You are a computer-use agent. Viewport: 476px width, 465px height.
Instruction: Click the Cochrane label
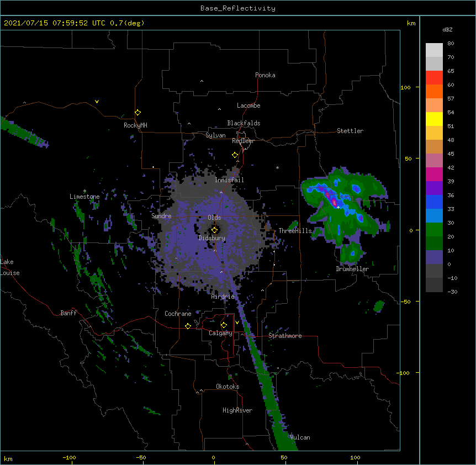pos(178,314)
